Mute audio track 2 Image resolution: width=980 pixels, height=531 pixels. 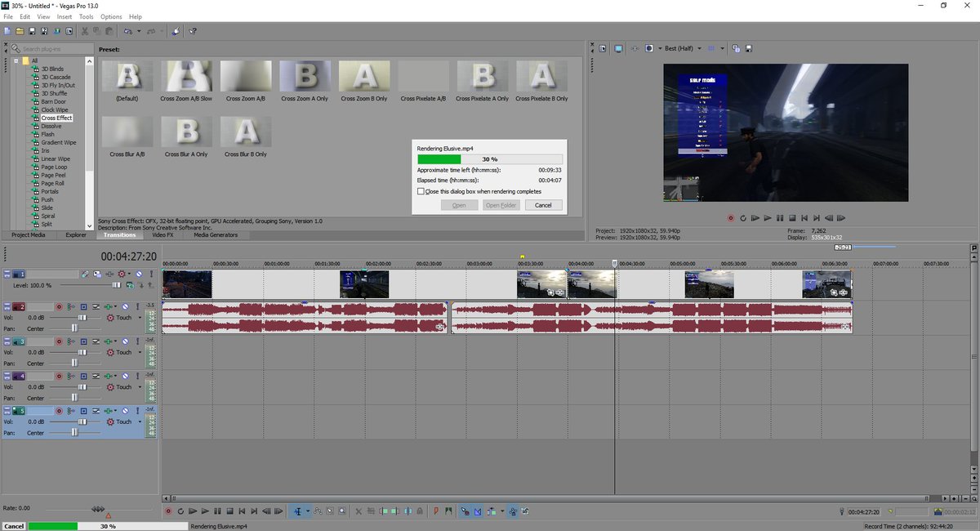click(125, 306)
